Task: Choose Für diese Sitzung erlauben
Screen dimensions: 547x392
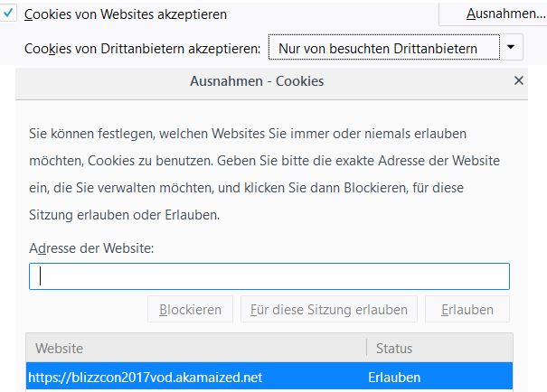Action: (x=329, y=310)
